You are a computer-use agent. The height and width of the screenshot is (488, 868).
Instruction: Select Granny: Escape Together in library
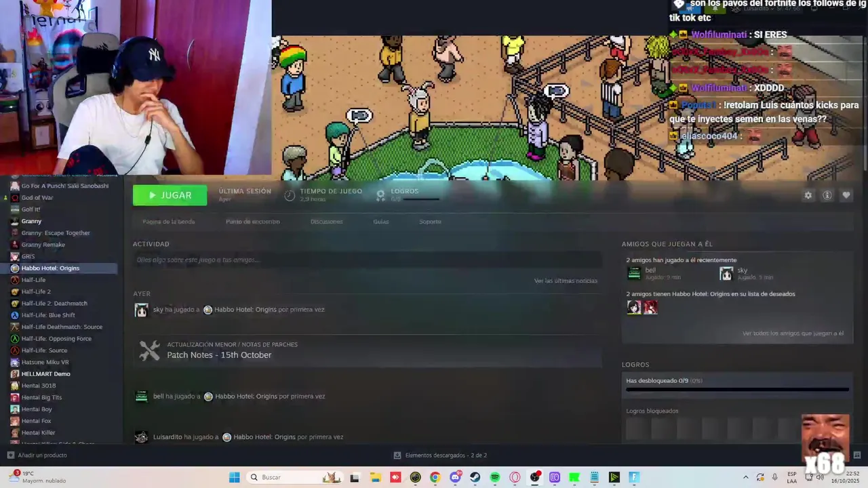(x=56, y=233)
